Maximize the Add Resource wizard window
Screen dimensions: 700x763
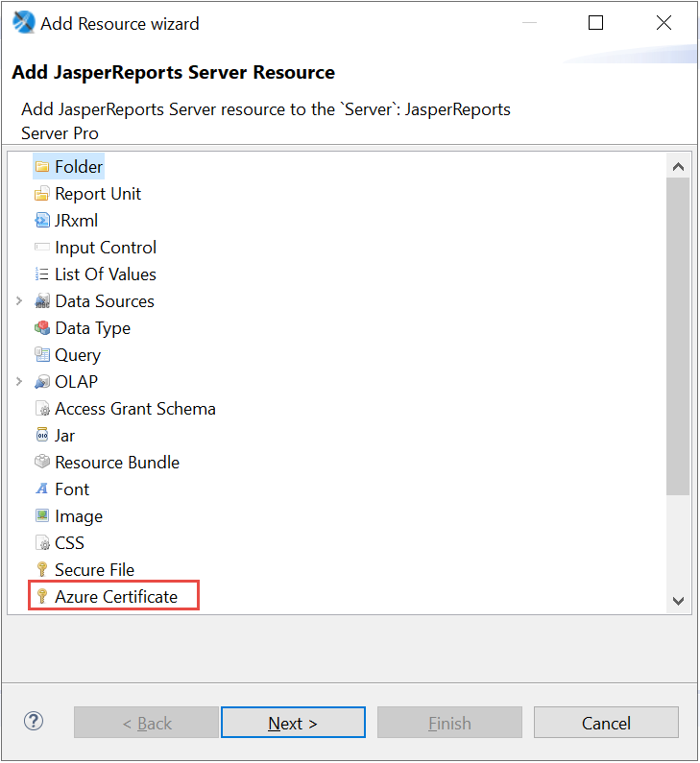click(596, 22)
